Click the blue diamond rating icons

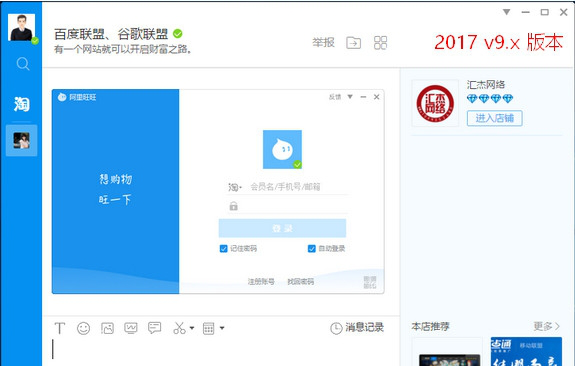click(x=490, y=98)
